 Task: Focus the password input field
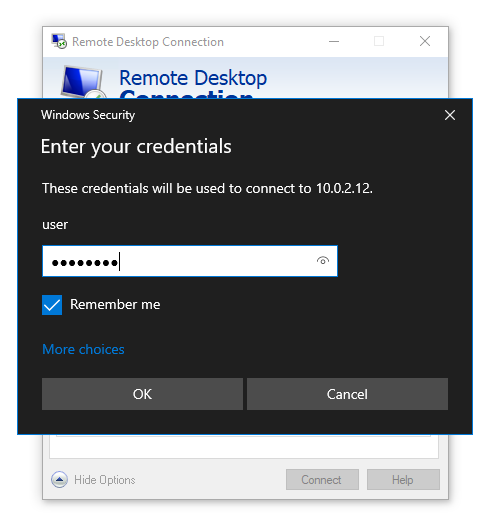pyautogui.click(x=190, y=261)
